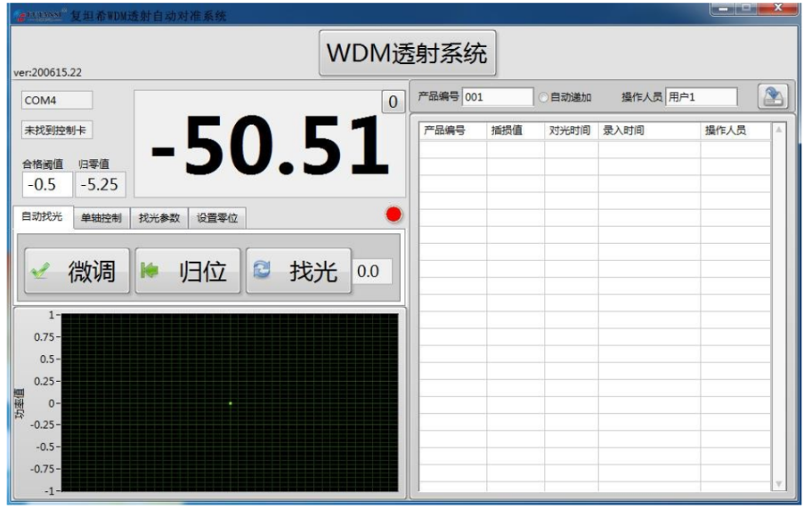Minimize the application window

coord(724,9)
